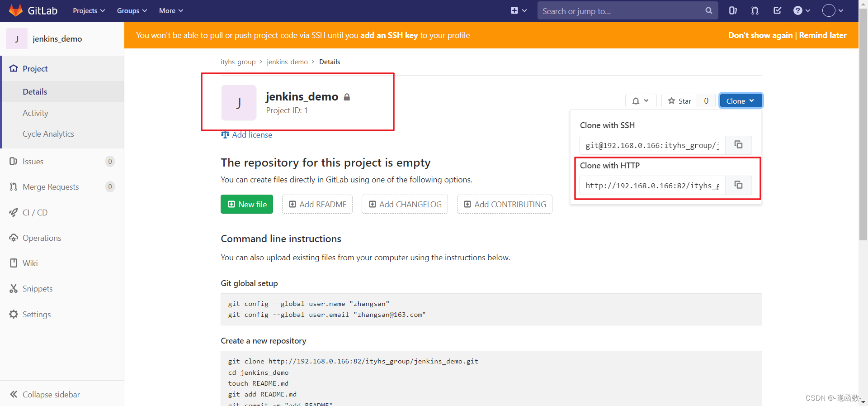This screenshot has height=406, width=868.
Task: Click the Settings gear icon
Action: pyautogui.click(x=14, y=314)
